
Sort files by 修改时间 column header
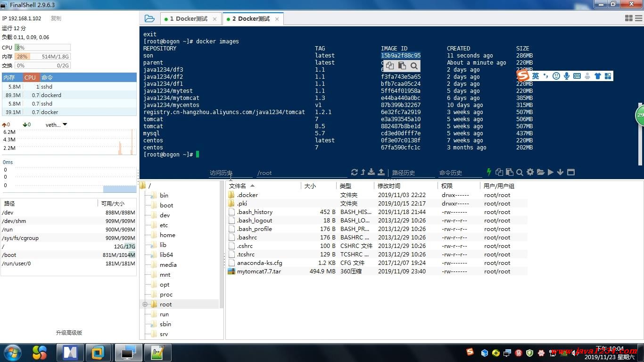pos(405,186)
